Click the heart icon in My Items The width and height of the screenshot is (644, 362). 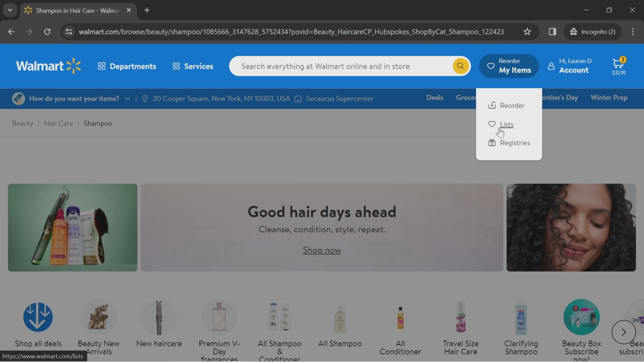tap(492, 124)
